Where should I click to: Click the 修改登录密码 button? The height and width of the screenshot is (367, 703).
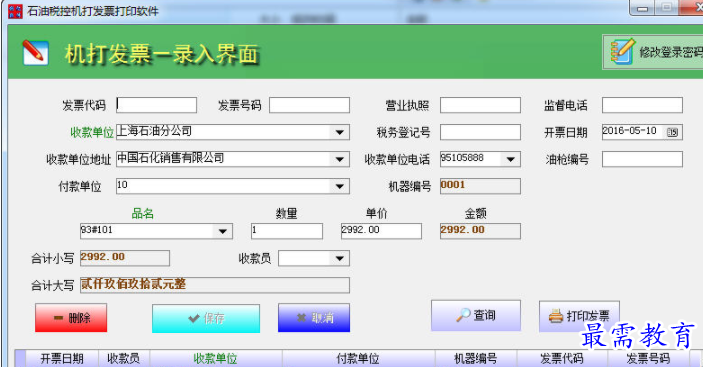(x=653, y=52)
